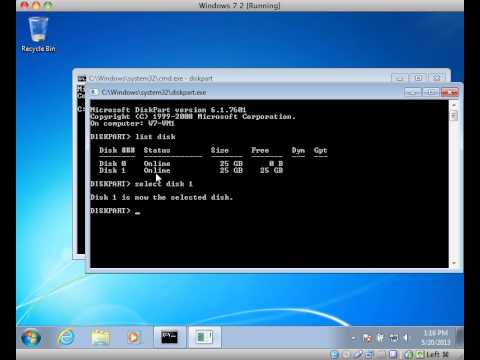Click the Mac window red close button
Image resolution: width=480 pixels, height=360 pixels.
tap(24, 5)
